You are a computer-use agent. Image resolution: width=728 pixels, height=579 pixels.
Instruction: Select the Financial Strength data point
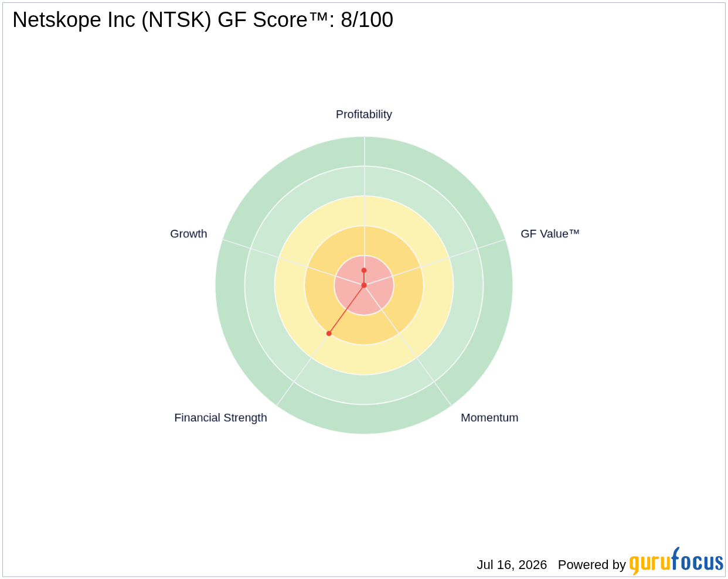point(329,333)
